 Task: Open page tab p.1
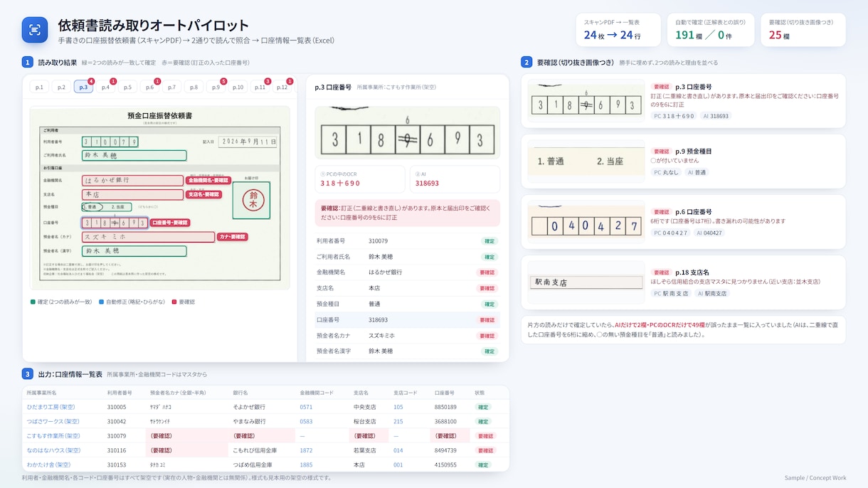[x=39, y=87]
